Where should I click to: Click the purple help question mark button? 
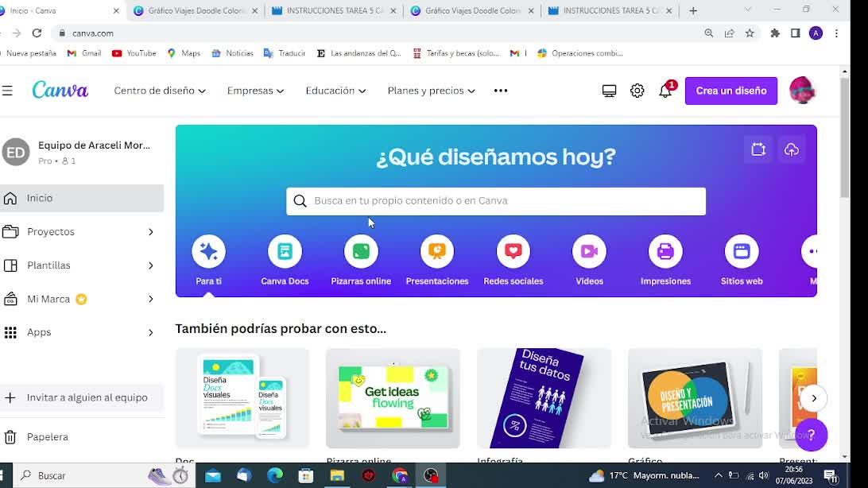point(811,435)
